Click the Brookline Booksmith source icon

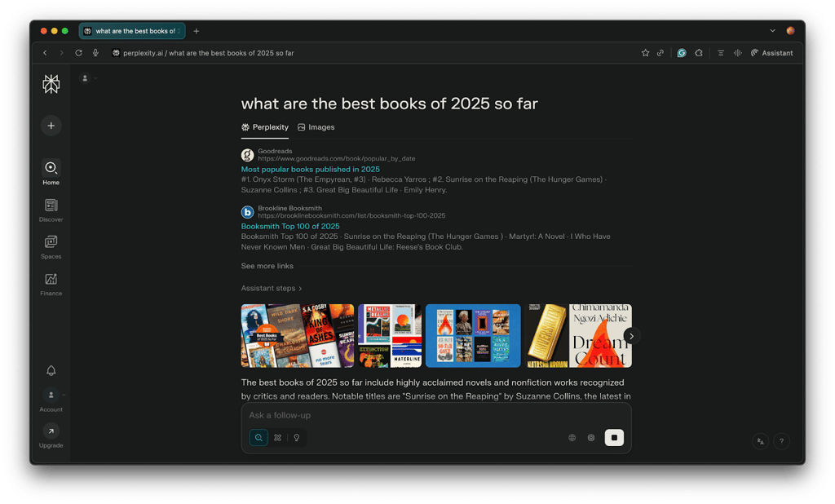pyautogui.click(x=247, y=212)
